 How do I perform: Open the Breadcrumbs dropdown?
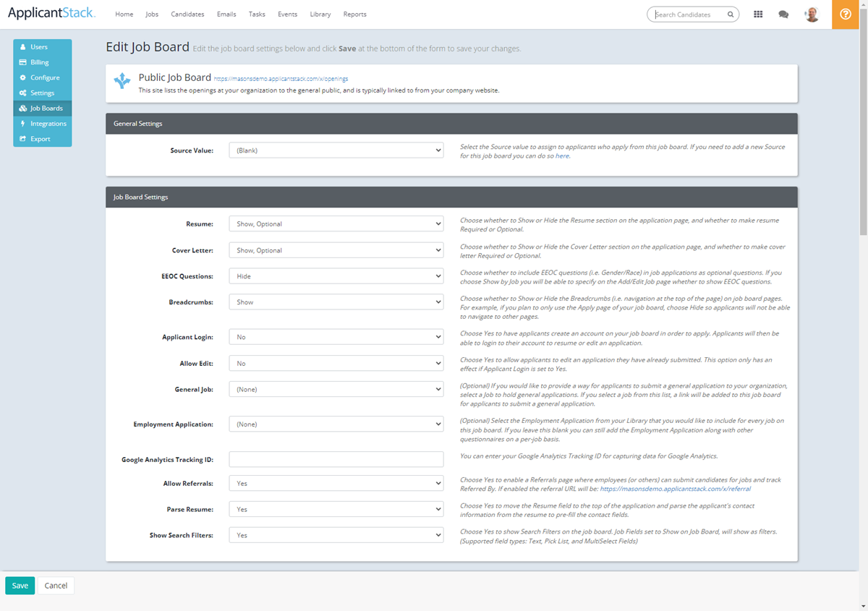click(336, 302)
